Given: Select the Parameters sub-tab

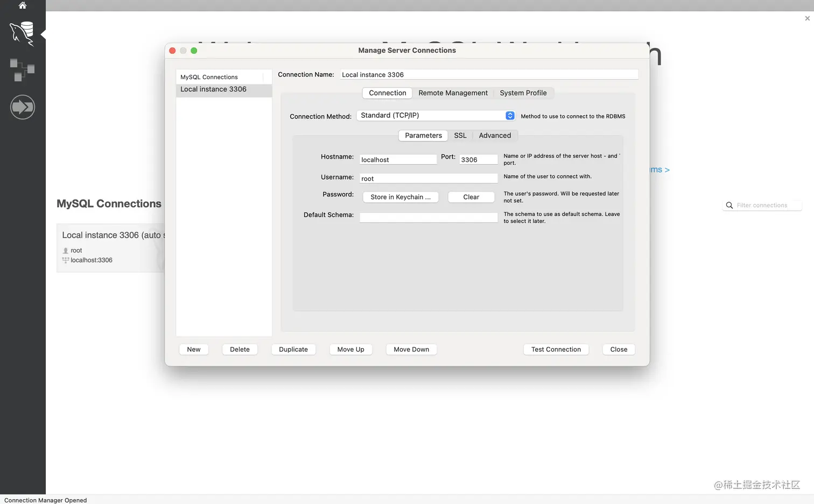Looking at the screenshot, I should coord(423,136).
